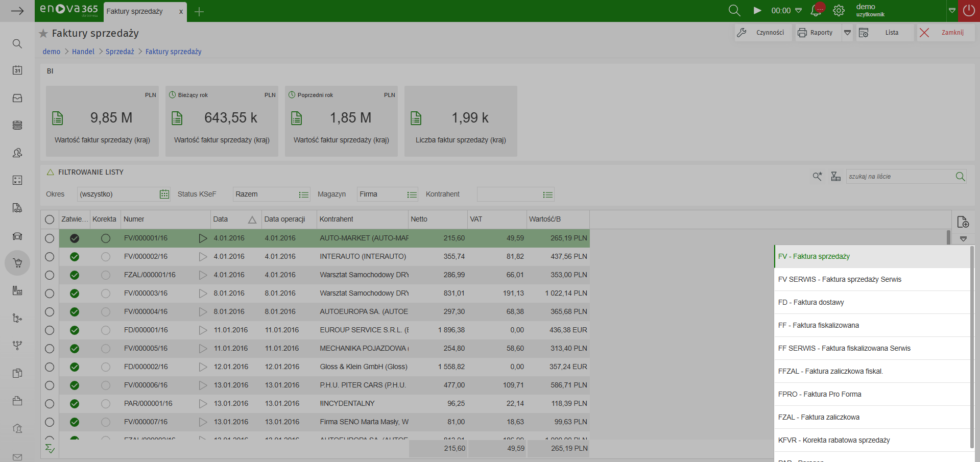
Task: Choose FPRO - Faktura Pro Forma
Action: 820,394
